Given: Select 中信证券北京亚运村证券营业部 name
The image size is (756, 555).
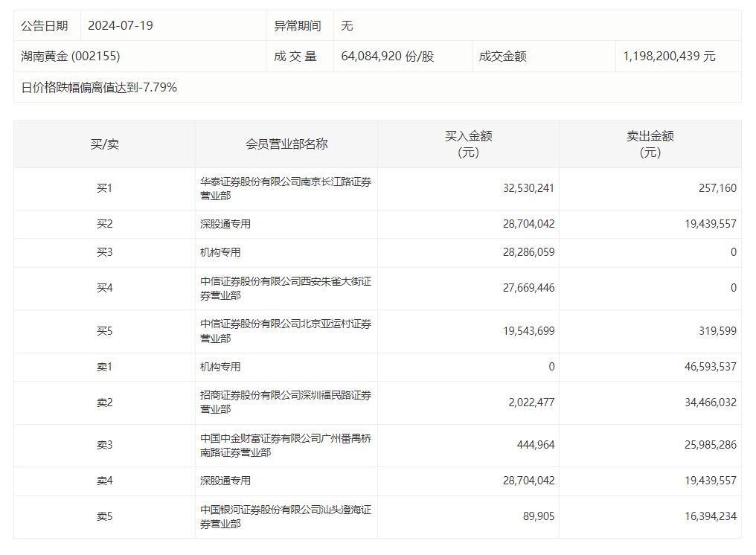Looking at the screenshot, I should (x=286, y=331).
